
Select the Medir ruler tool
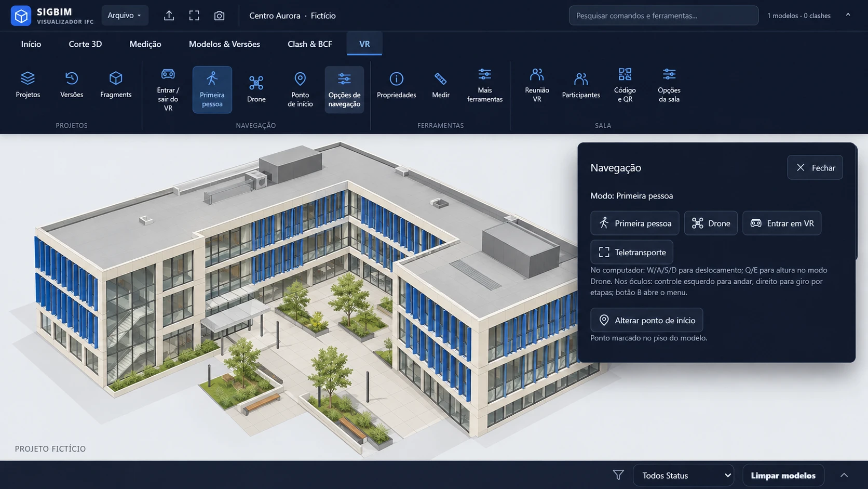click(x=441, y=85)
